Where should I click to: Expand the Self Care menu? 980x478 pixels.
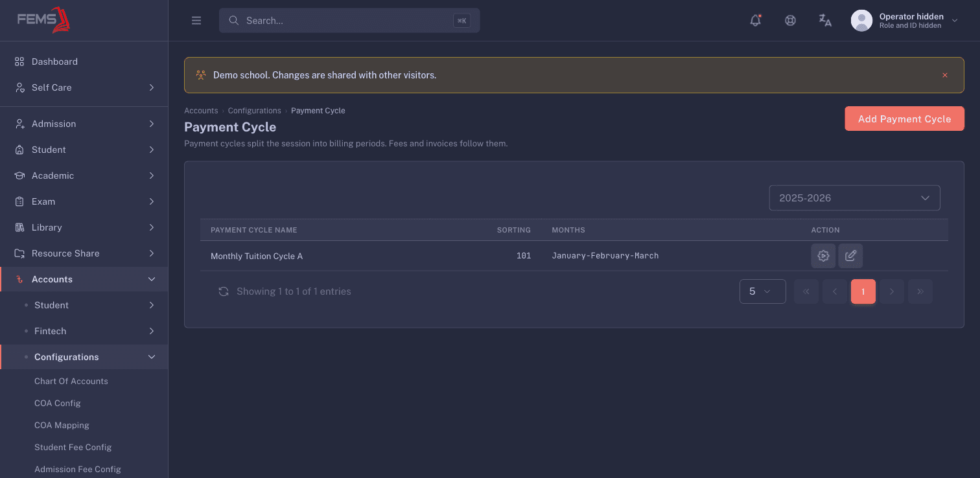pyautogui.click(x=84, y=87)
